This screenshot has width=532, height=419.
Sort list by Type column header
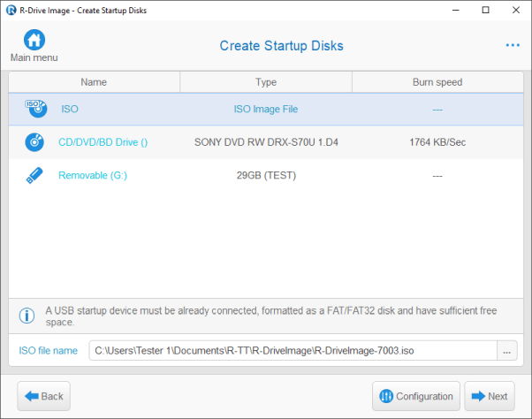pyautogui.click(x=266, y=82)
